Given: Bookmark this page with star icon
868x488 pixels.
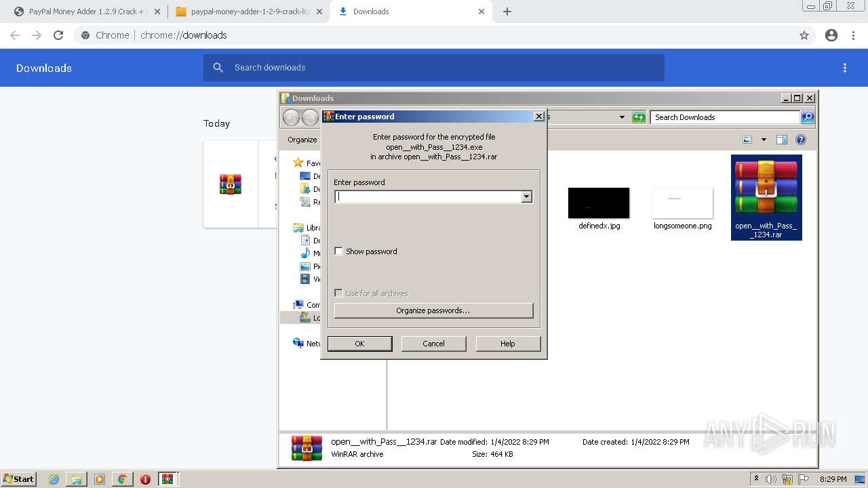Looking at the screenshot, I should tap(804, 35).
